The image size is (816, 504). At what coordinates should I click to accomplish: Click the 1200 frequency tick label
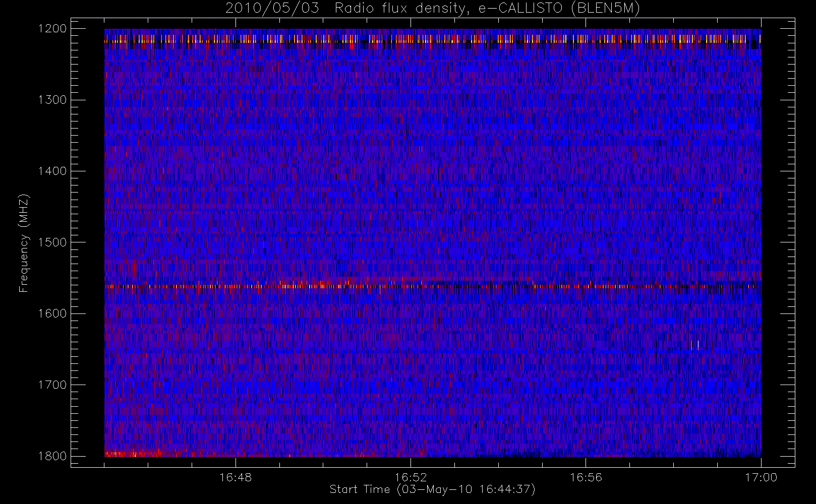coord(52,29)
